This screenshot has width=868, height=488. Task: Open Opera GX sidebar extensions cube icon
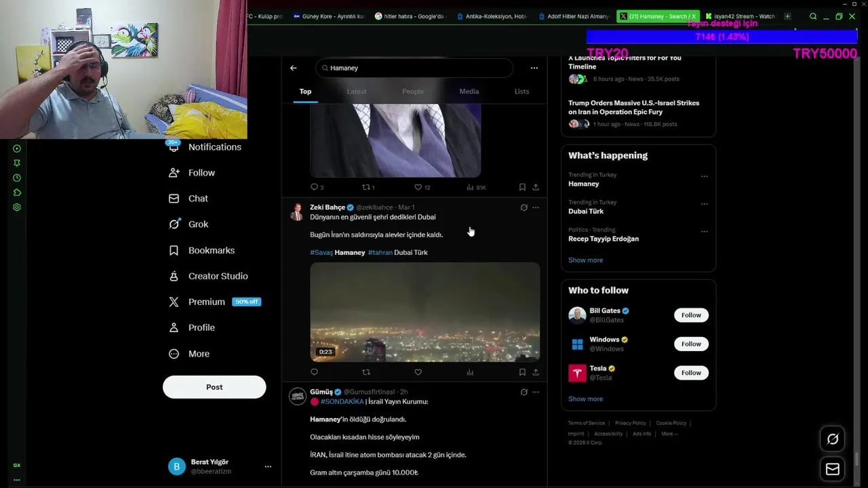tap(17, 192)
